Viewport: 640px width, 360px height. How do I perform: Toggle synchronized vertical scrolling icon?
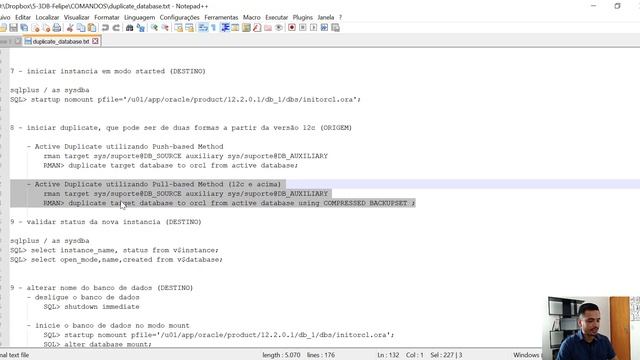pos(178,28)
